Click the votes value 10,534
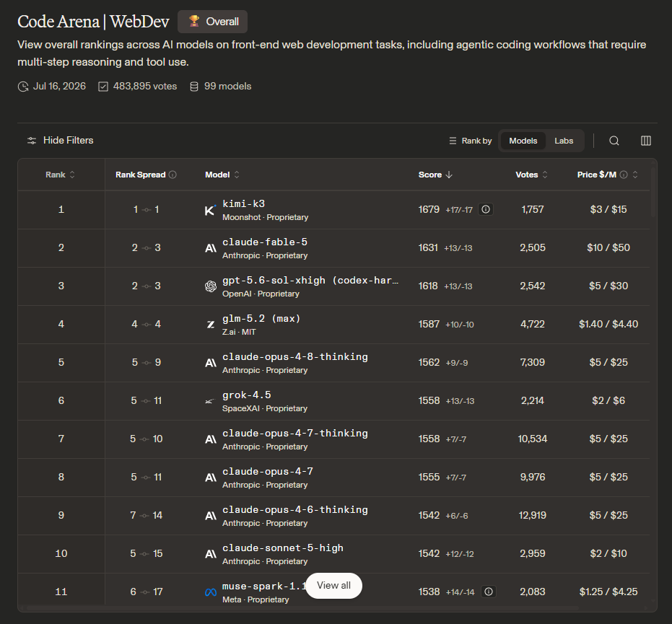Screen dimensions: 672x624 [532, 439]
